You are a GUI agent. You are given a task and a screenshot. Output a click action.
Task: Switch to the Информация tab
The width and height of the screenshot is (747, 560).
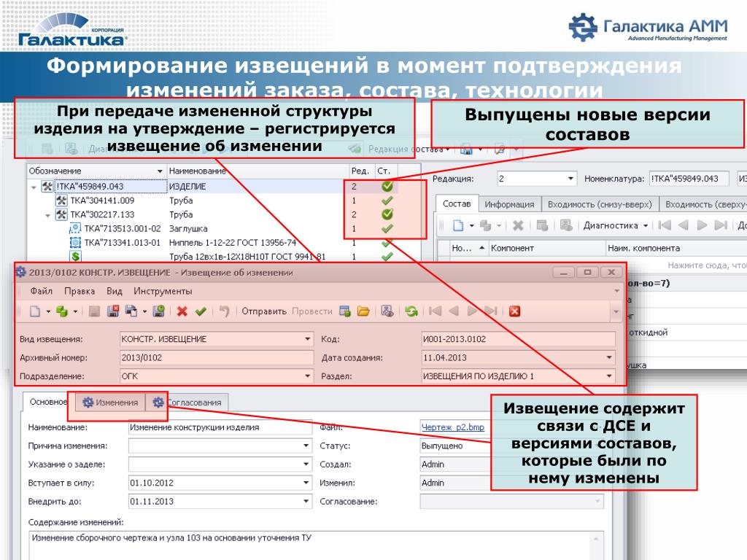(x=509, y=204)
